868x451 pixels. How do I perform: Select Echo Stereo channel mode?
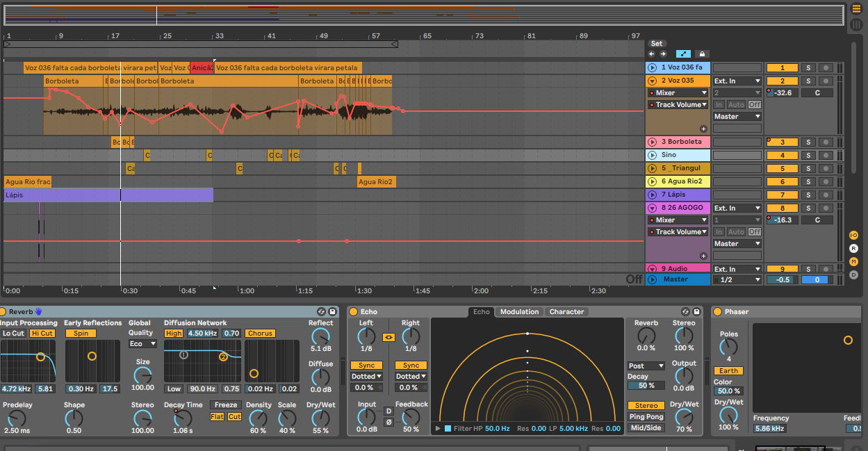[x=646, y=406]
